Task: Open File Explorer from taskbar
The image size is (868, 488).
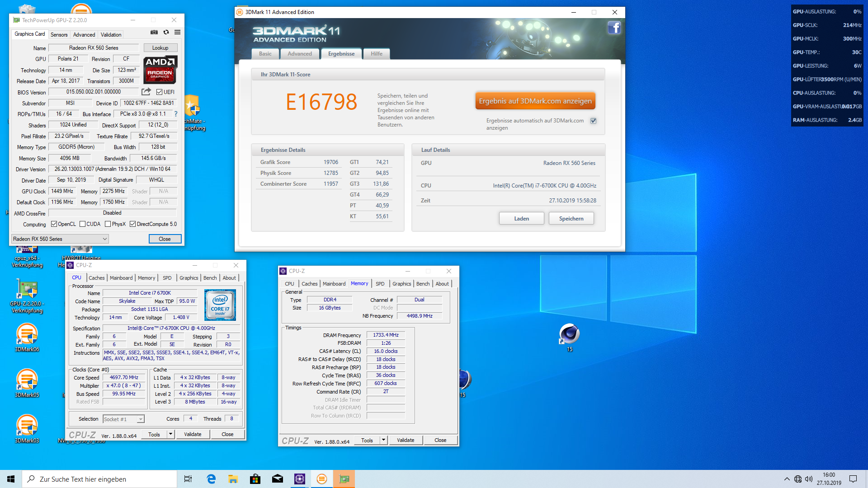Action: 233,479
